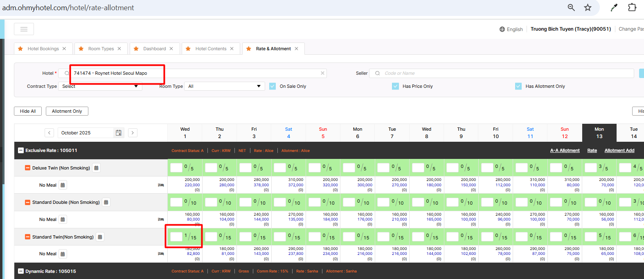Open browser extensions puzzle icon
The height and width of the screenshot is (279, 644).
click(x=632, y=7)
